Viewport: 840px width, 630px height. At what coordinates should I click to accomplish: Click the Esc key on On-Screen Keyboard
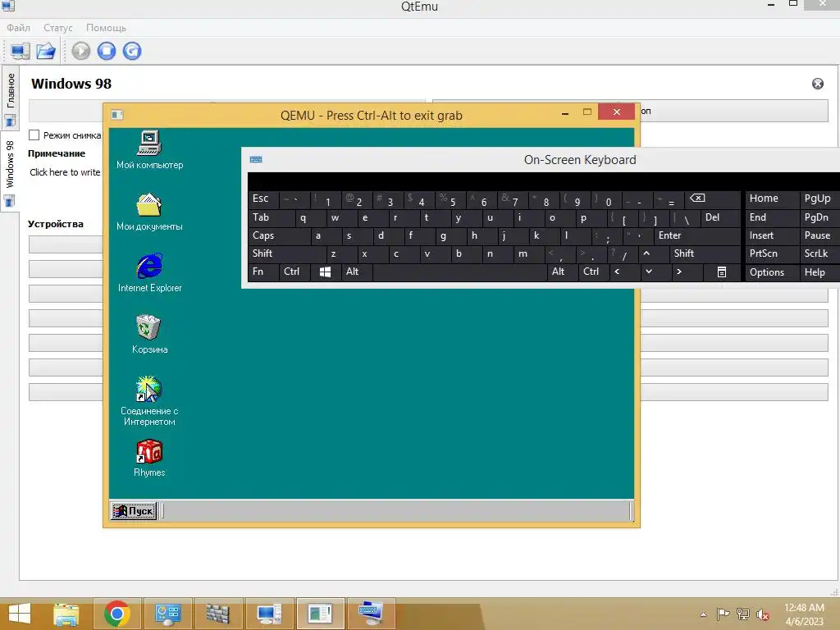coord(263,199)
